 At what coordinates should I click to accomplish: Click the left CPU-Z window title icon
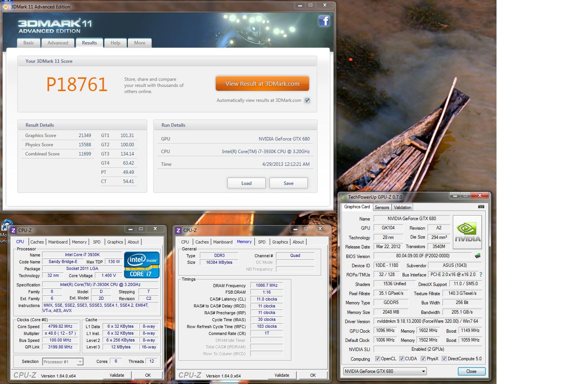coord(13,230)
